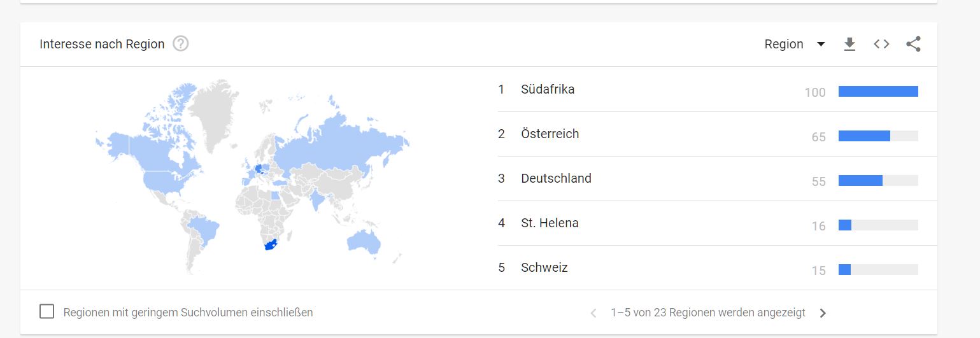Choose St. Helena from the ranking

point(550,223)
